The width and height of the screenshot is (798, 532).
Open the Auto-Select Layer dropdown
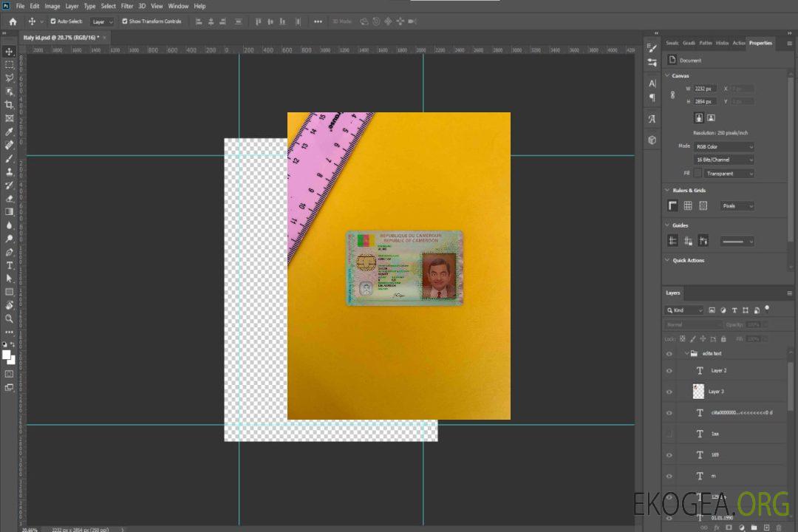coord(102,22)
